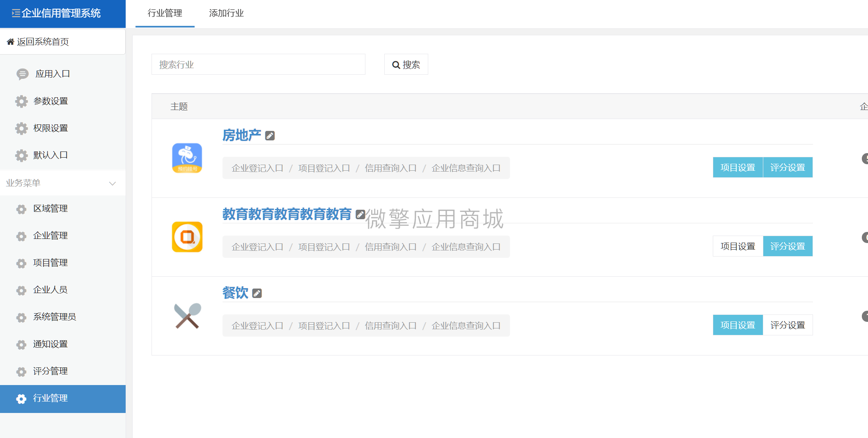Click 项目登记入口 under the 教育 row
This screenshot has height=438, width=868.
pyautogui.click(x=324, y=247)
